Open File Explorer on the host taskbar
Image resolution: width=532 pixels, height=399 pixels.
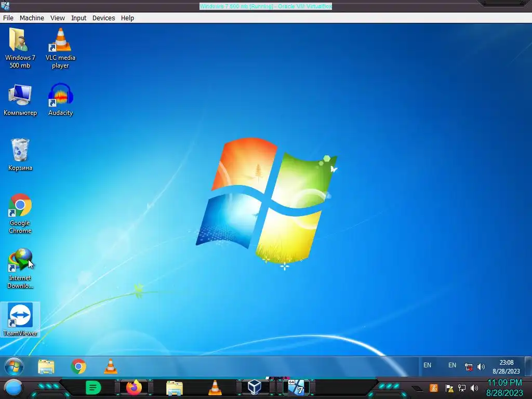(175, 388)
